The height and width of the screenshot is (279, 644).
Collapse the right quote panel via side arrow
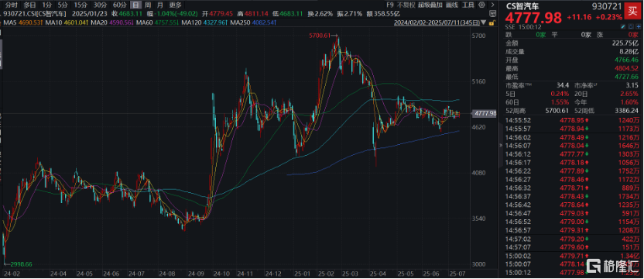500,145
